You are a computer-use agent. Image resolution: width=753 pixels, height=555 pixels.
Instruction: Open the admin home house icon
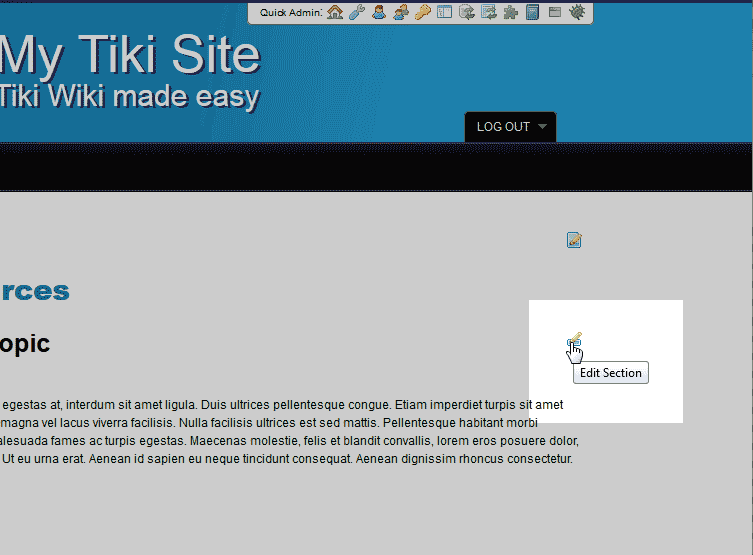coord(335,12)
